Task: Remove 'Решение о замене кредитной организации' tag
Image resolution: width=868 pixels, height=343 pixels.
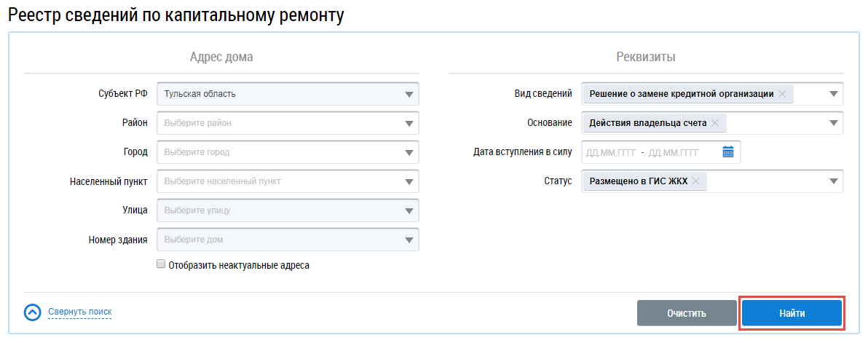Action: [x=782, y=94]
